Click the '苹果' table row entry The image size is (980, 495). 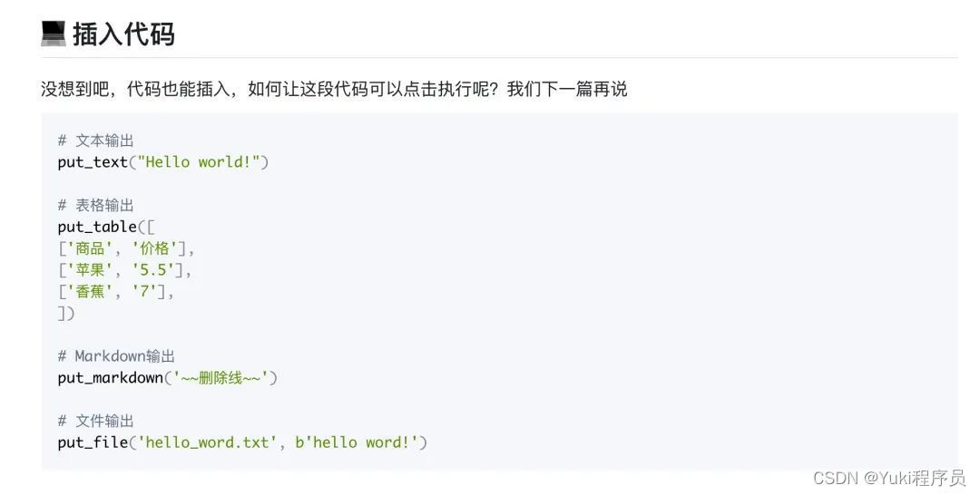coord(90,269)
